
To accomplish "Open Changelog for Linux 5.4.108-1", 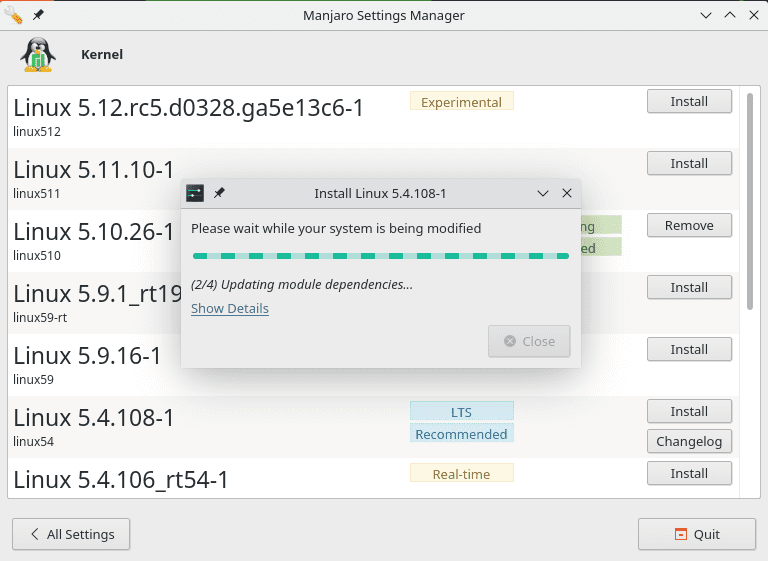I will [689, 441].
